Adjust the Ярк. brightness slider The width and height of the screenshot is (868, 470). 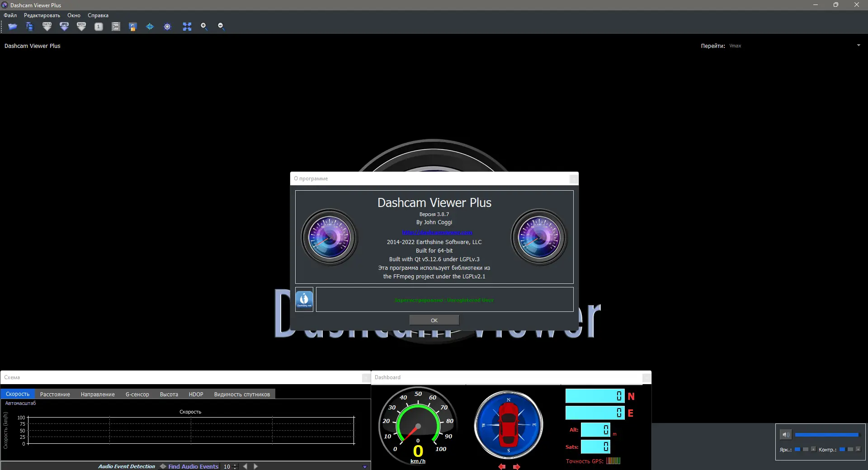pyautogui.click(x=802, y=449)
